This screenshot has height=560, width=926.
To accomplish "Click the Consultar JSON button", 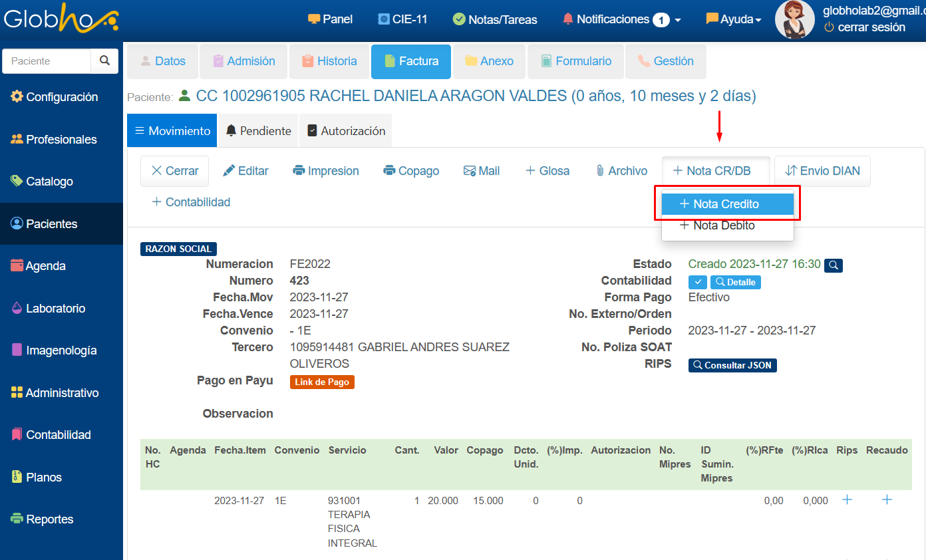I will tap(732, 365).
